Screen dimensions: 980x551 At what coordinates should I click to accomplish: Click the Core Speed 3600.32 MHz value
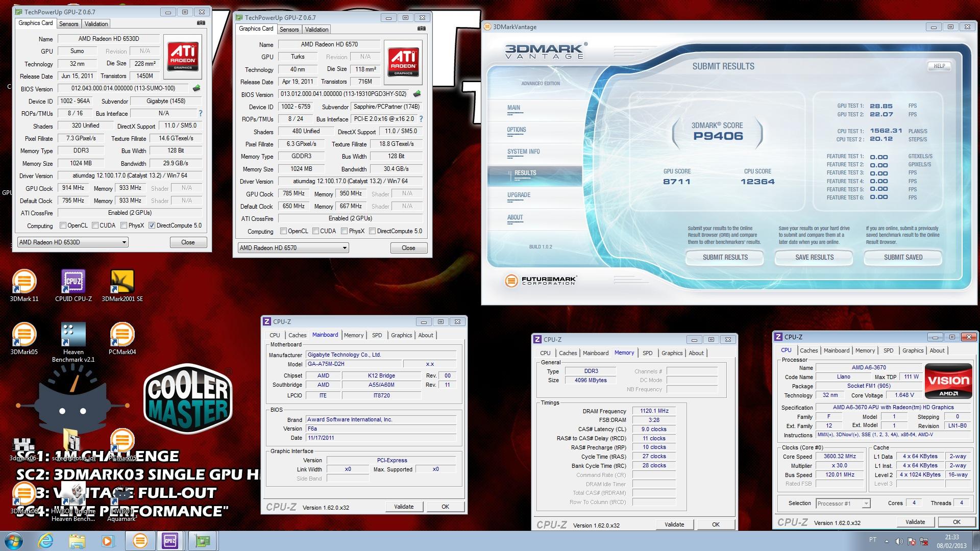[840, 457]
